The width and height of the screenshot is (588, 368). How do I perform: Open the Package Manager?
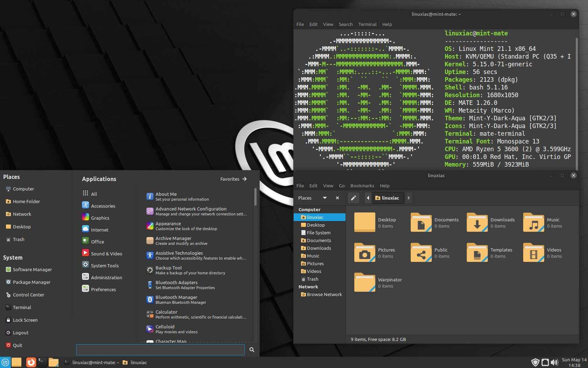point(32,282)
